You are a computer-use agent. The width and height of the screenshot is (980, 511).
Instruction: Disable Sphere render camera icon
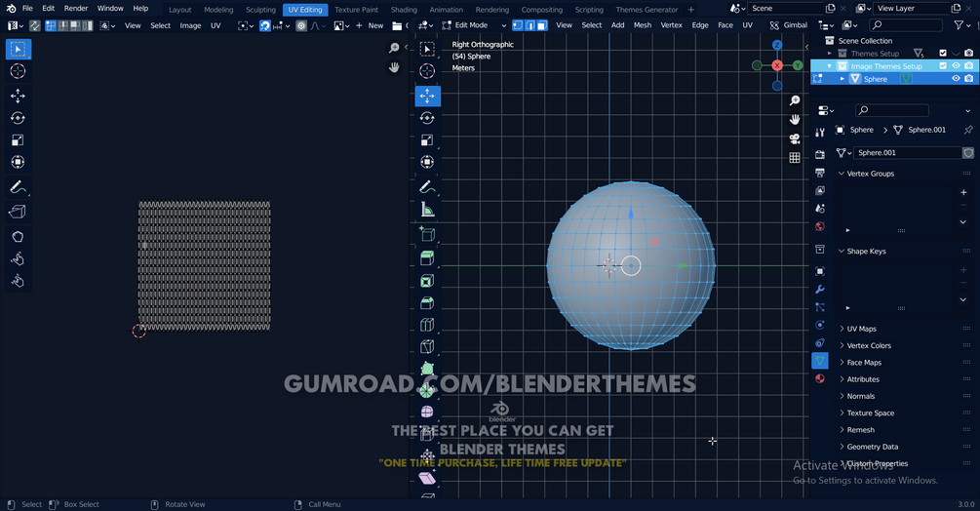pos(968,79)
